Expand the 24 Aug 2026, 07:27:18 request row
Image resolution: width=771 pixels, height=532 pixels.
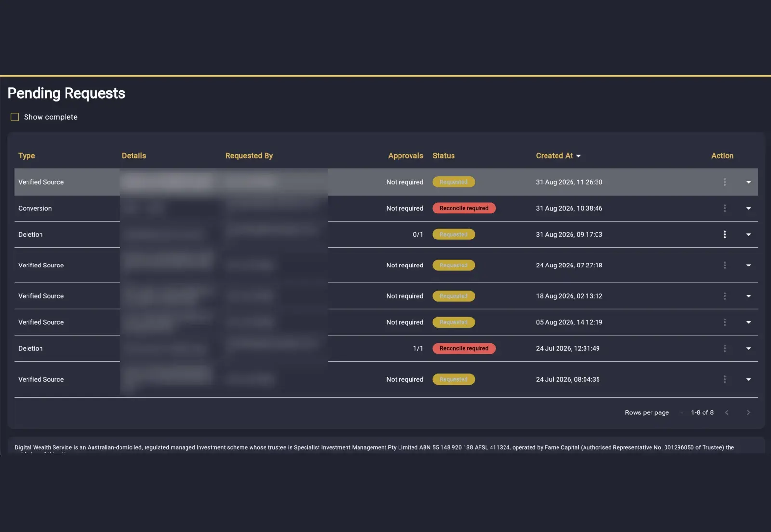pos(748,265)
